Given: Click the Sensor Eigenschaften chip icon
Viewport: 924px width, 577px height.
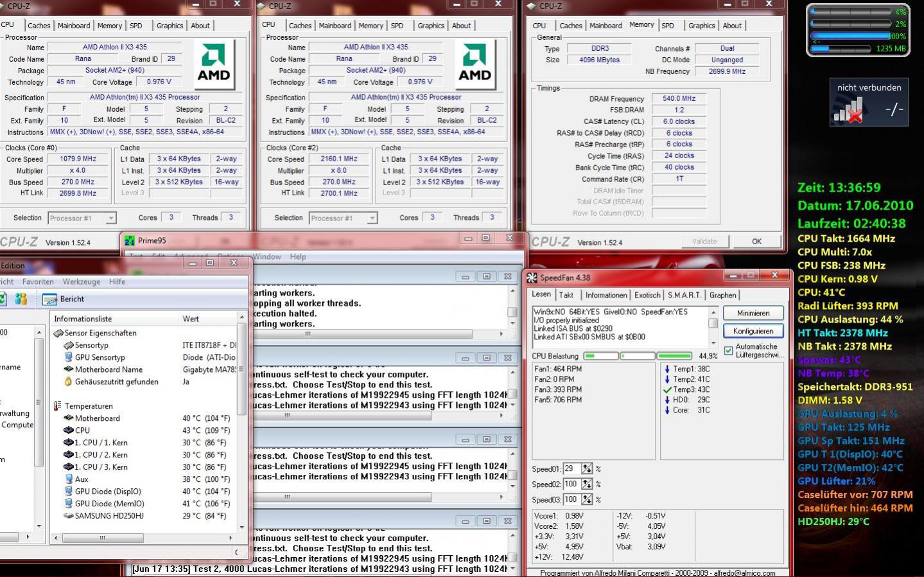Looking at the screenshot, I should (58, 333).
